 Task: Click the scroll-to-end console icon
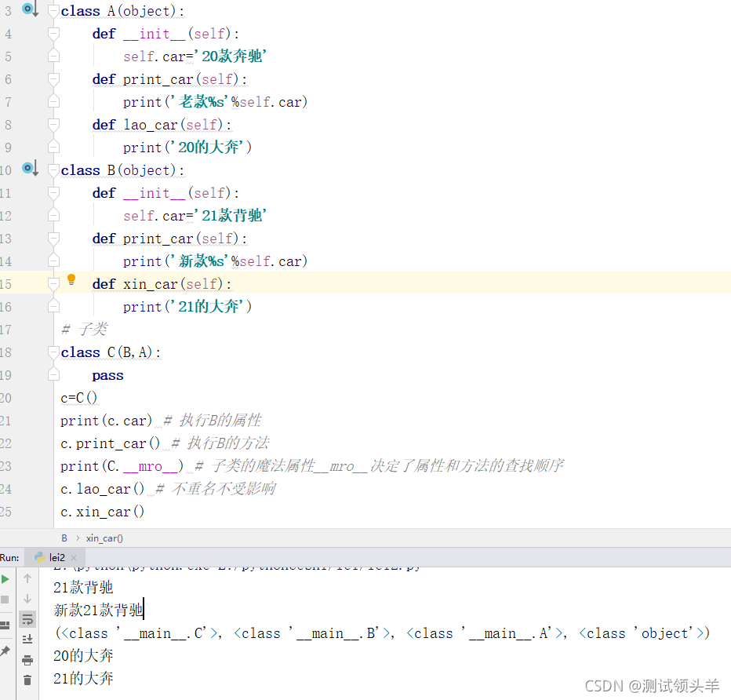pos(27,639)
